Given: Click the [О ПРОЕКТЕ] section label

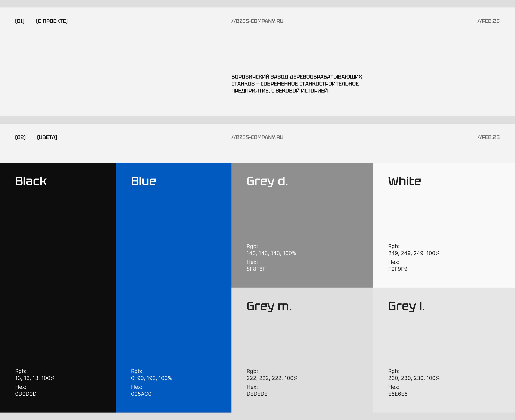Looking at the screenshot, I should (52, 21).
